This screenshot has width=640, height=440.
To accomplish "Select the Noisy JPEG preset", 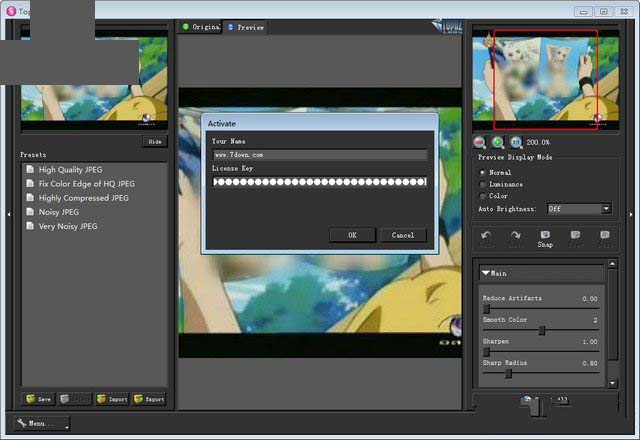I will (58, 212).
